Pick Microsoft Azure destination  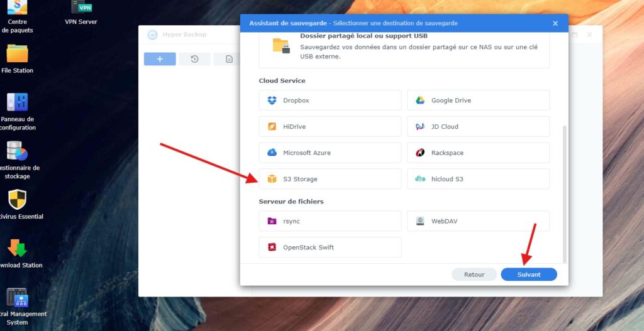point(330,153)
